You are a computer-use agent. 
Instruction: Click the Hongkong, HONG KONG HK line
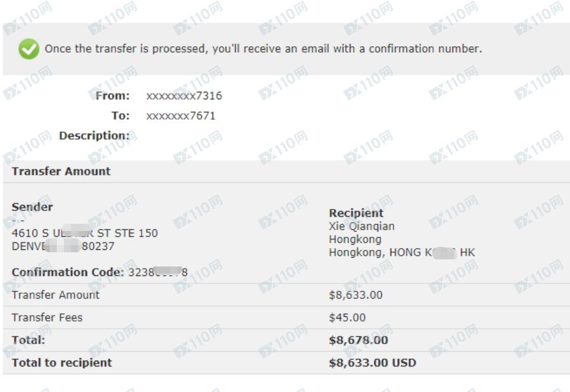pos(402,252)
